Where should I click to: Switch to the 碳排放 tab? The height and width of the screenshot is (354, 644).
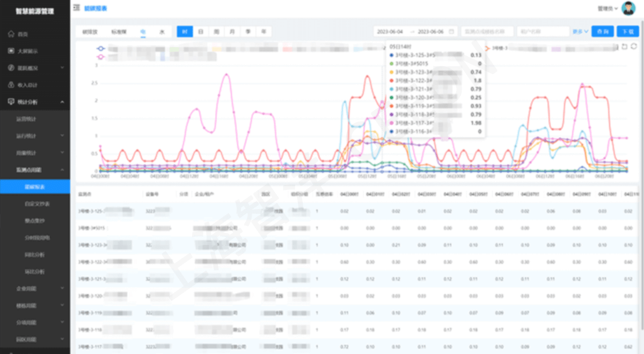(90, 32)
